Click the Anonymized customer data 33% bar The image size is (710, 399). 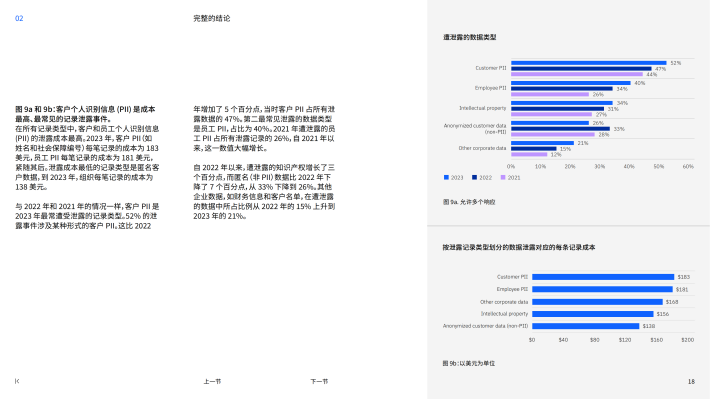coord(561,129)
